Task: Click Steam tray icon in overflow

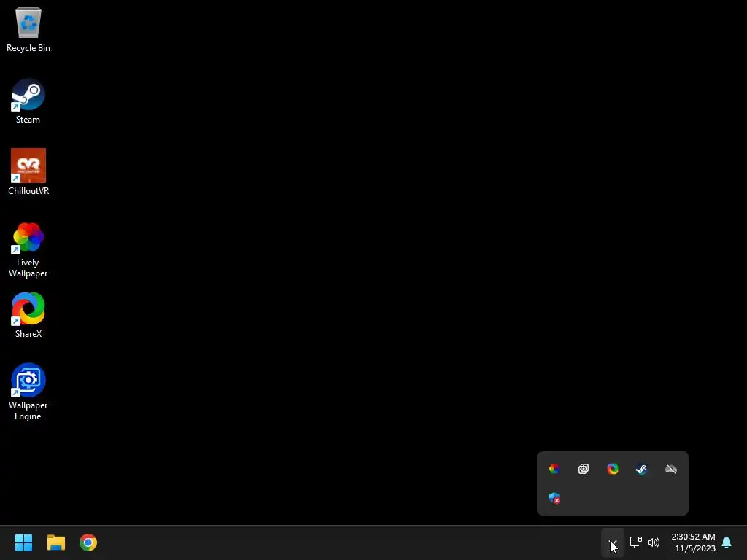Action: click(x=642, y=469)
